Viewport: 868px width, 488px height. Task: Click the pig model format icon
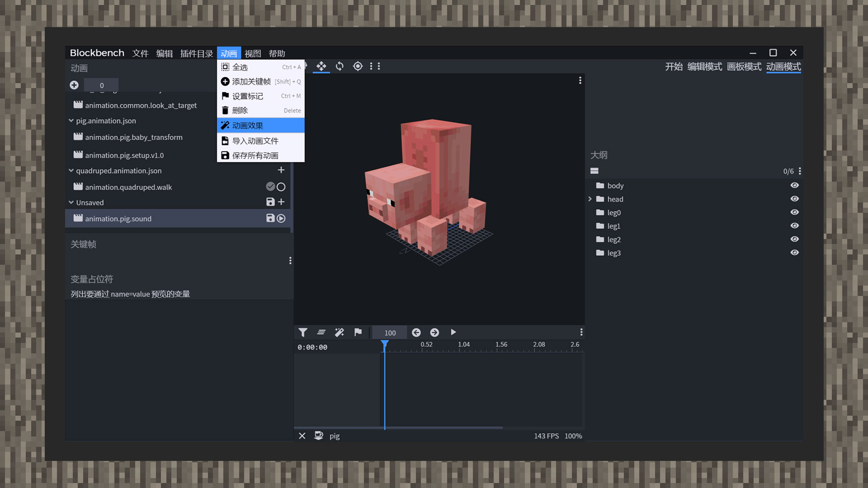coord(319,436)
